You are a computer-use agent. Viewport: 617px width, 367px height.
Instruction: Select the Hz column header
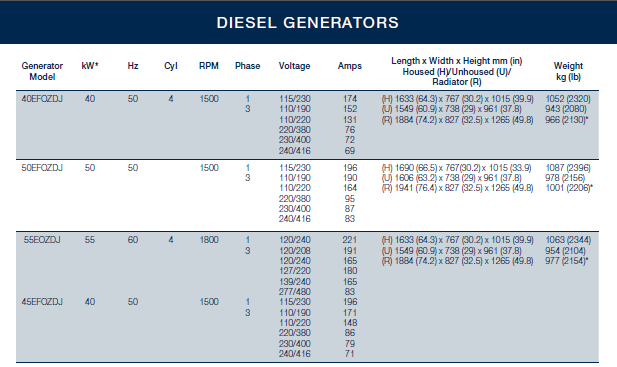(133, 66)
